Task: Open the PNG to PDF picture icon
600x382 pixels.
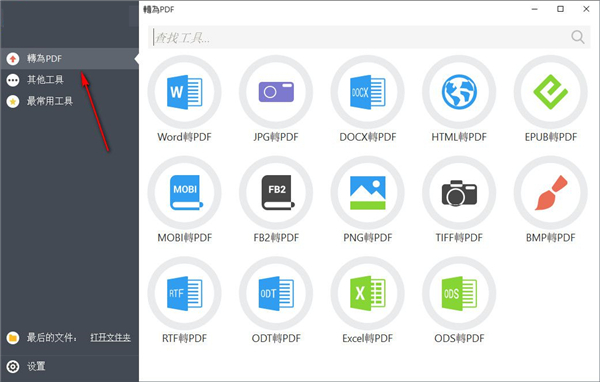Action: pos(367,193)
